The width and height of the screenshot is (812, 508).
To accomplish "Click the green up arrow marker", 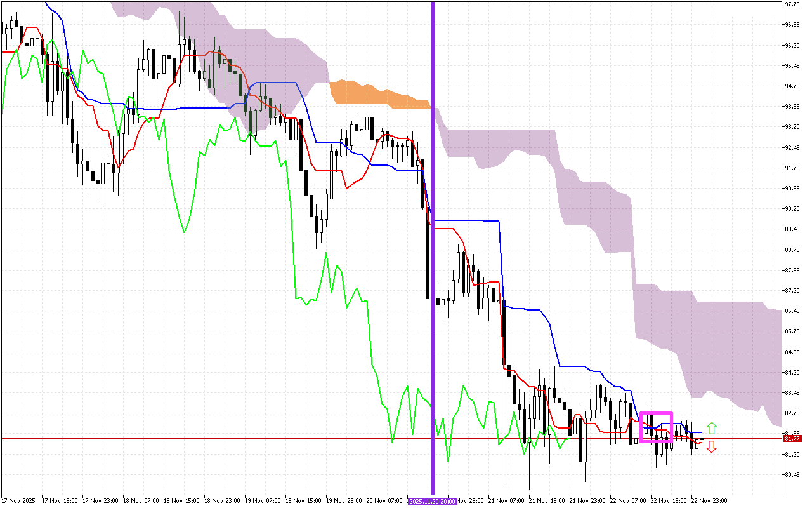I will point(712,428).
